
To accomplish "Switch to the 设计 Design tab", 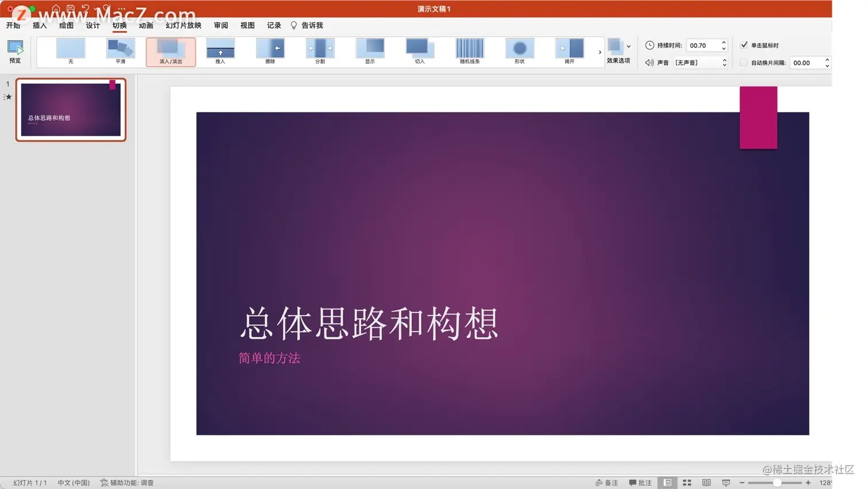I will [93, 25].
